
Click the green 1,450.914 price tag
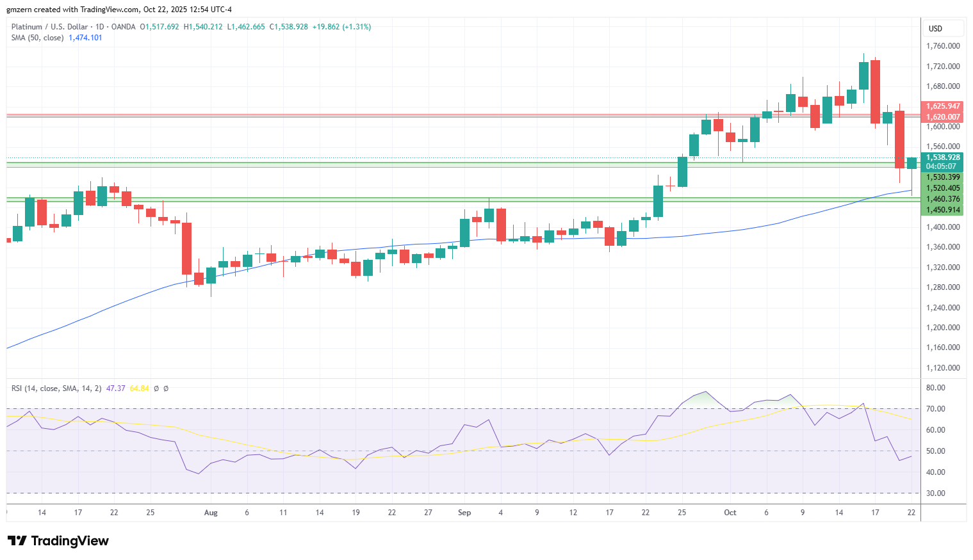coord(943,210)
